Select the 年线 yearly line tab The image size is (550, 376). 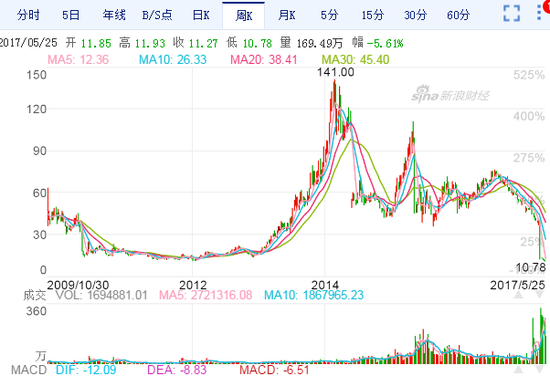(114, 15)
